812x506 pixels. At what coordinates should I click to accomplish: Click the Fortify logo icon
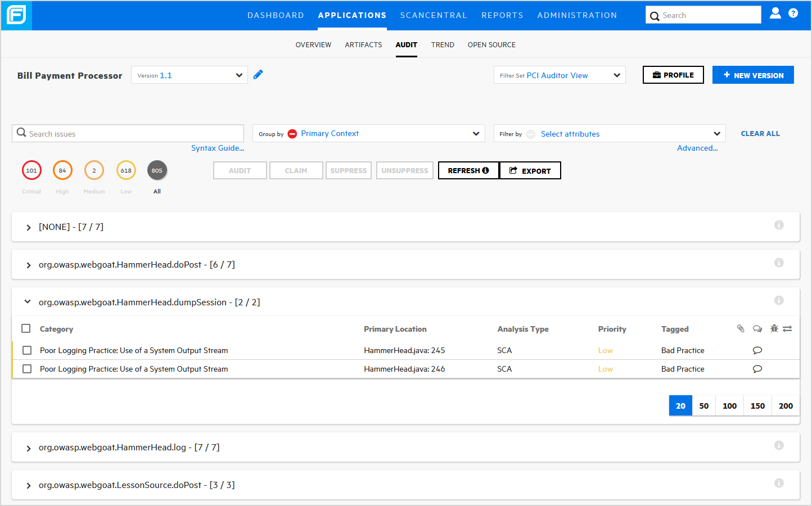16,15
